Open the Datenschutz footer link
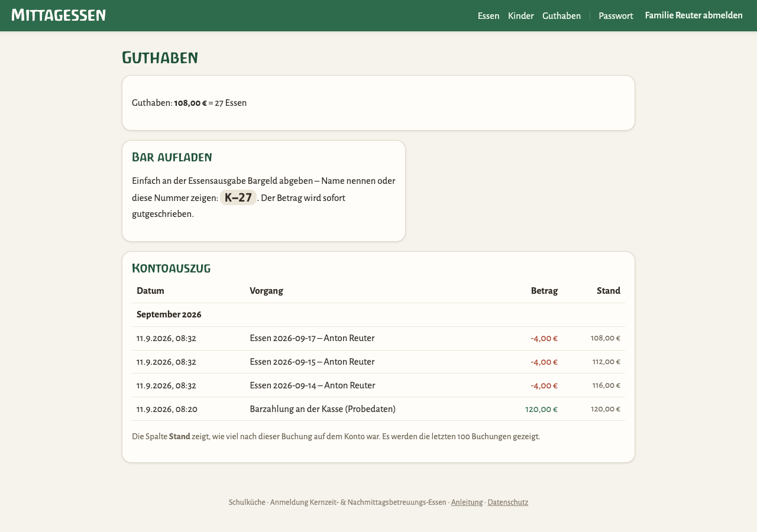Viewport: 757px width, 532px height. (507, 502)
